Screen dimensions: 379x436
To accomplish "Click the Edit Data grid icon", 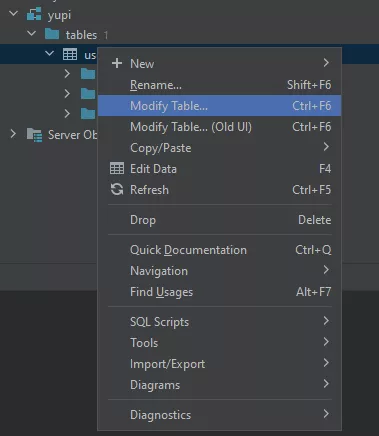I will pyautogui.click(x=117, y=168).
